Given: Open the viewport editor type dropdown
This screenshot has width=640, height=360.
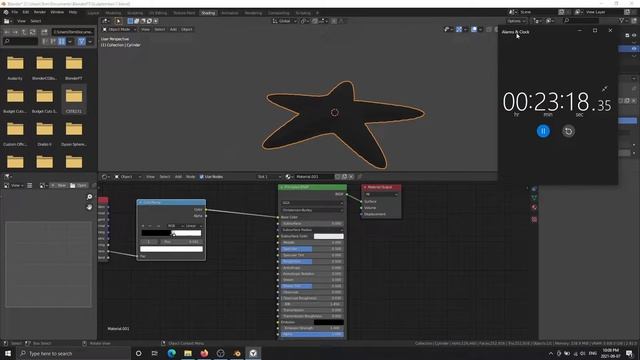Looking at the screenshot, I should point(106,21).
